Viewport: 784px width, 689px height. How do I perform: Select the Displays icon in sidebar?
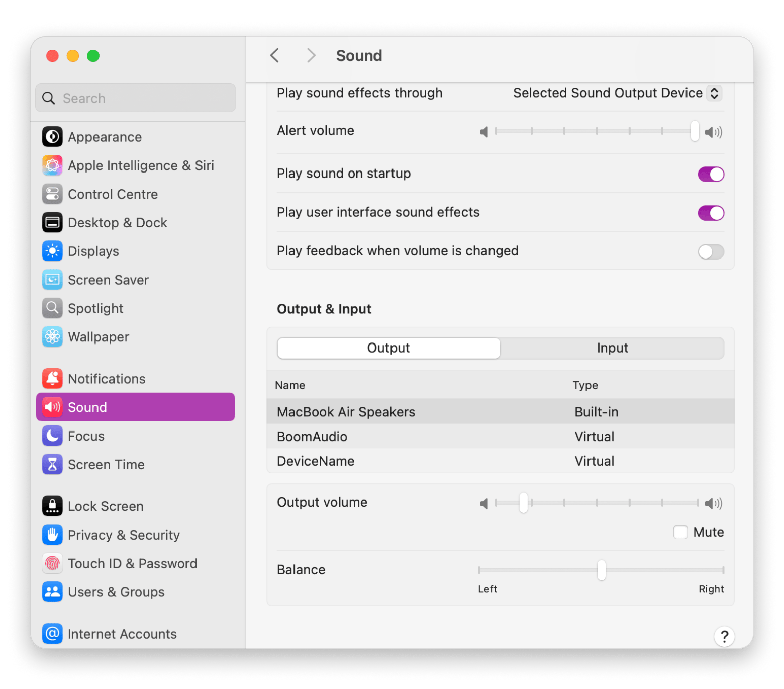click(52, 251)
